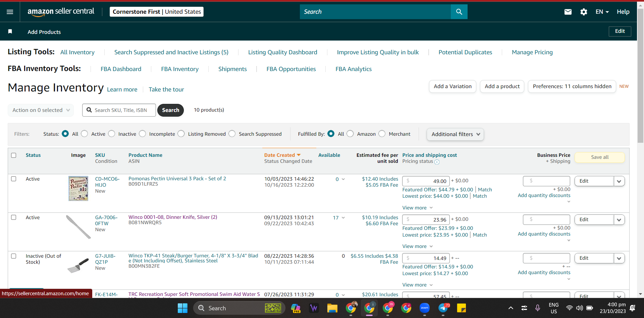Image resolution: width=644 pixels, height=318 pixels.
Task: Click the magnifier search button in header
Action: pyautogui.click(x=459, y=12)
